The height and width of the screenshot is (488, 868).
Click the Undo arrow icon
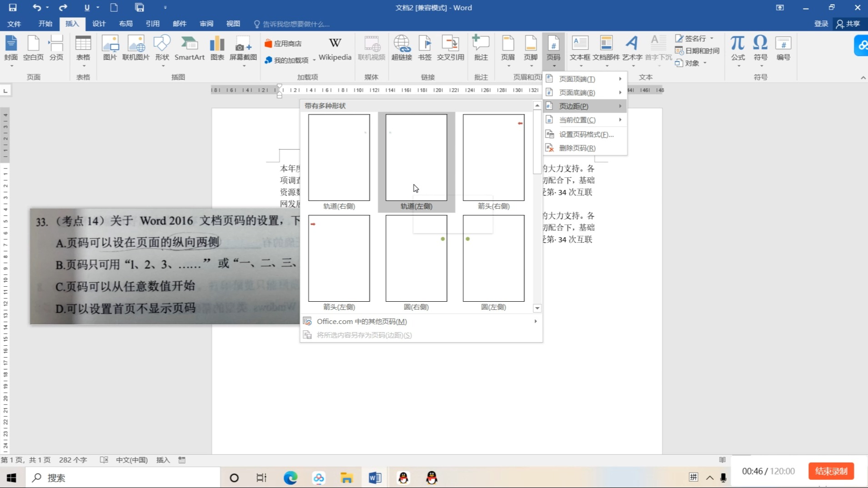(x=37, y=7)
